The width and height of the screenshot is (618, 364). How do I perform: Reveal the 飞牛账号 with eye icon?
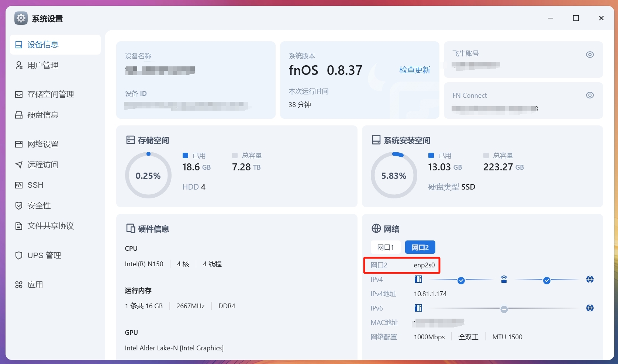[590, 55]
